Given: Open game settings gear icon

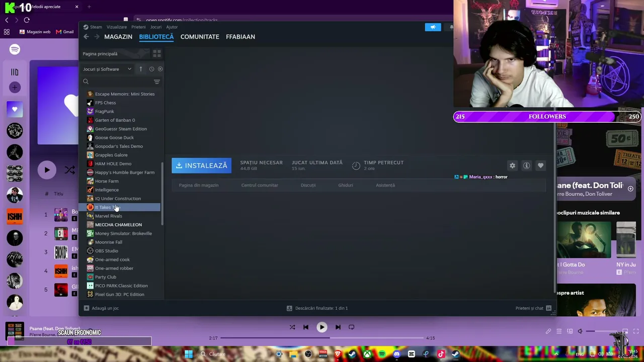Looking at the screenshot, I should [512, 165].
